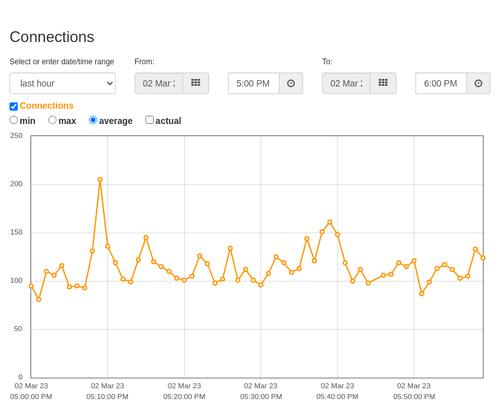Open the From date calendar picker icon
Image resolution: width=500 pixels, height=403 pixels.
click(x=196, y=83)
